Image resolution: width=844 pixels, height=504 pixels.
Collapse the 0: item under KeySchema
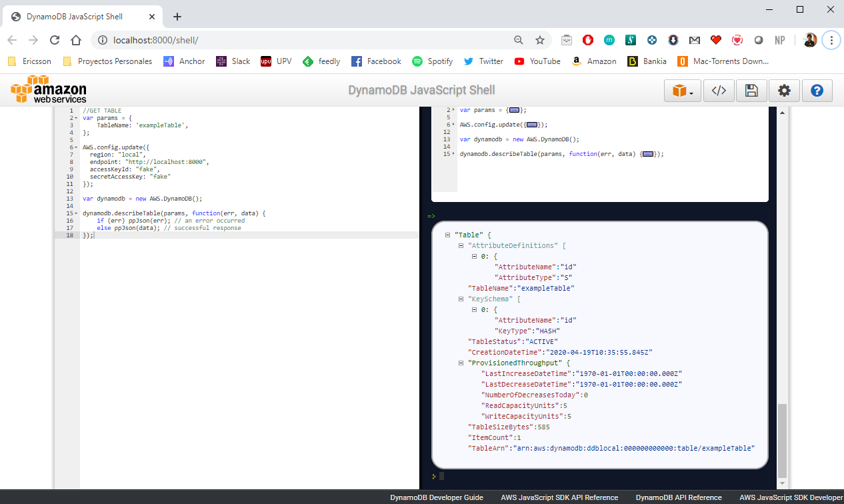coord(474,310)
